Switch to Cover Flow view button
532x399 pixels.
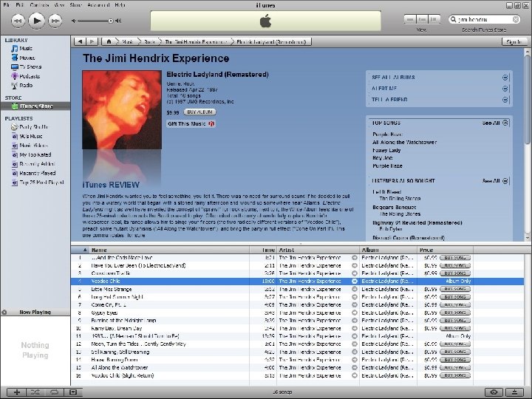coord(434,20)
